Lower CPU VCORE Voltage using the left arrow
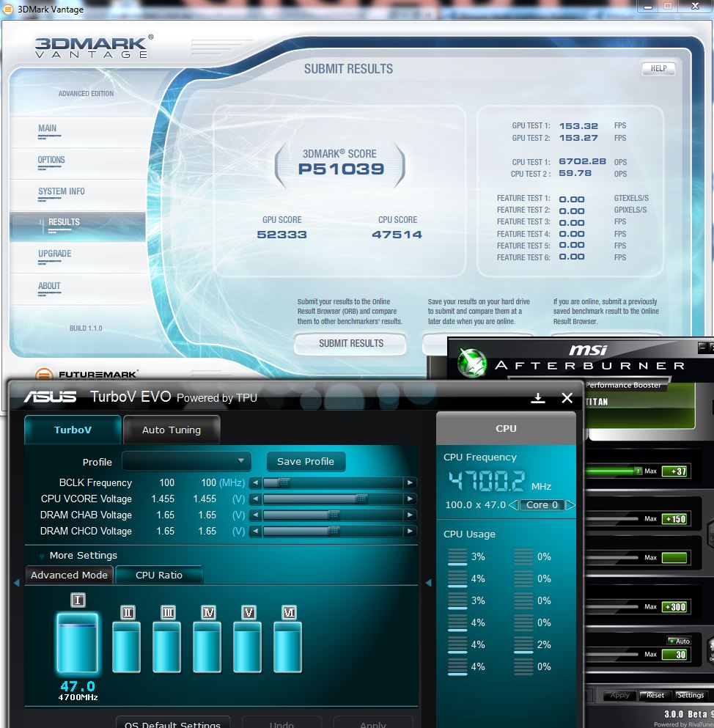Viewport: 714px width, 728px height. 255,499
